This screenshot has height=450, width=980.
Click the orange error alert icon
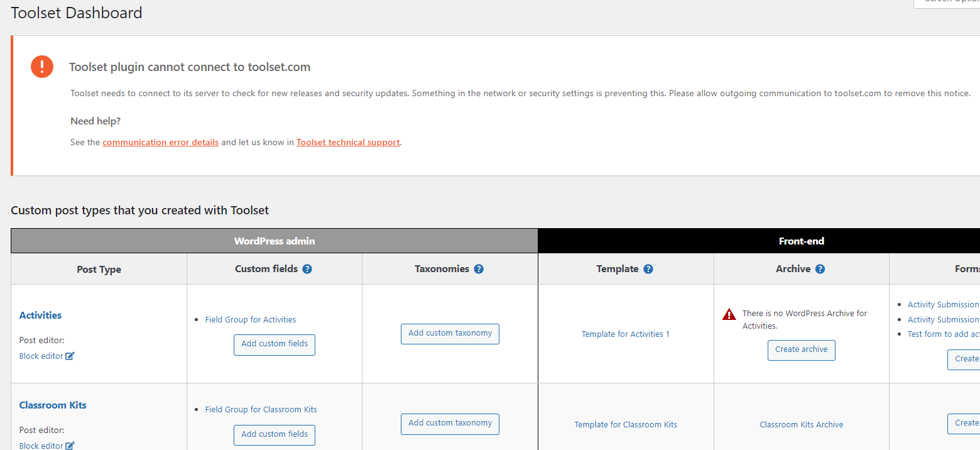(42, 67)
